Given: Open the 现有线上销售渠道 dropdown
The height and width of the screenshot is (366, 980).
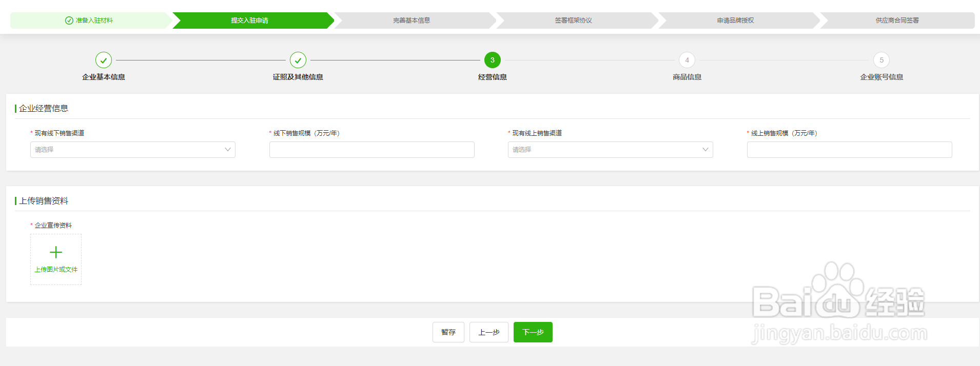Looking at the screenshot, I should pos(611,150).
